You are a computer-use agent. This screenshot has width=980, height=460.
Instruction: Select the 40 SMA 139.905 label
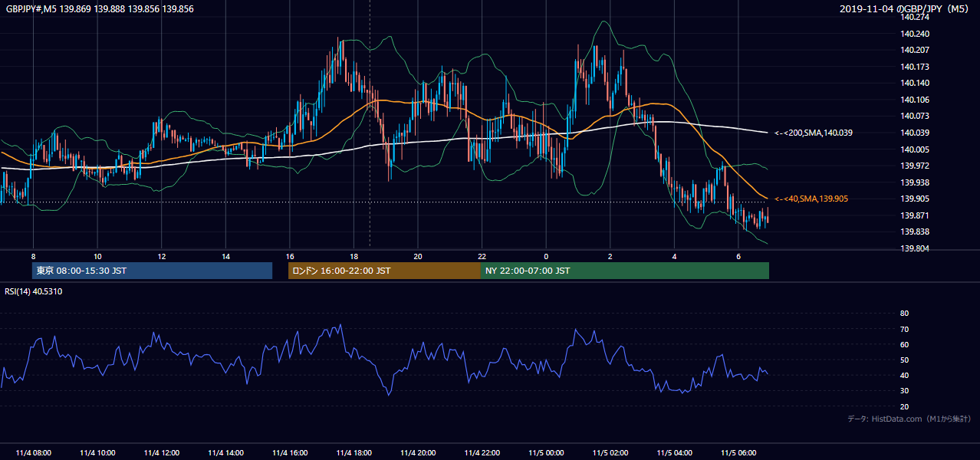811,199
